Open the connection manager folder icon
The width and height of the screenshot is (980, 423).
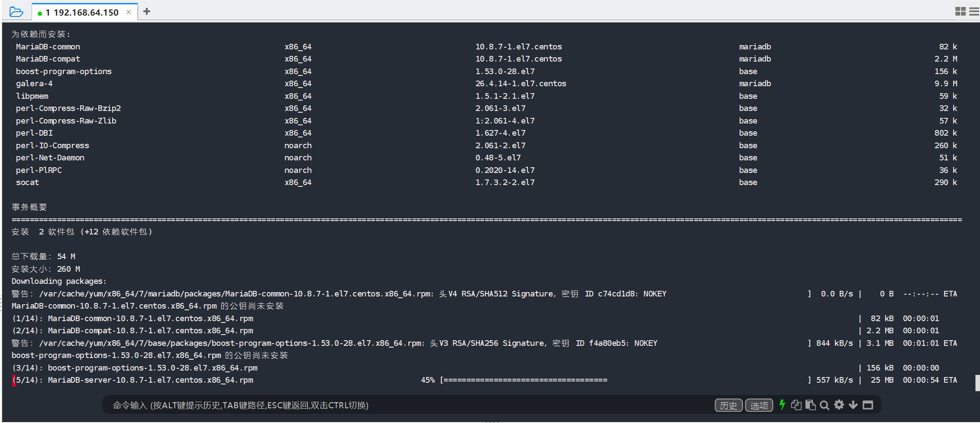(16, 12)
